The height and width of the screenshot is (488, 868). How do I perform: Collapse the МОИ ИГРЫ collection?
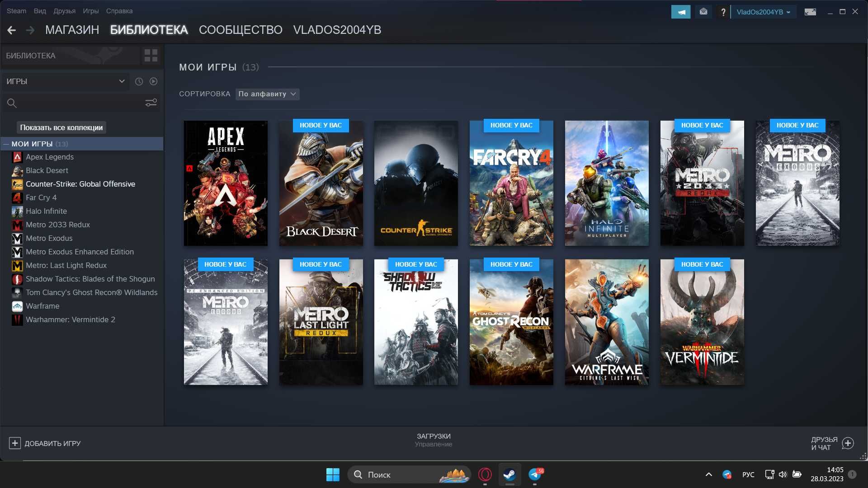tap(6, 144)
